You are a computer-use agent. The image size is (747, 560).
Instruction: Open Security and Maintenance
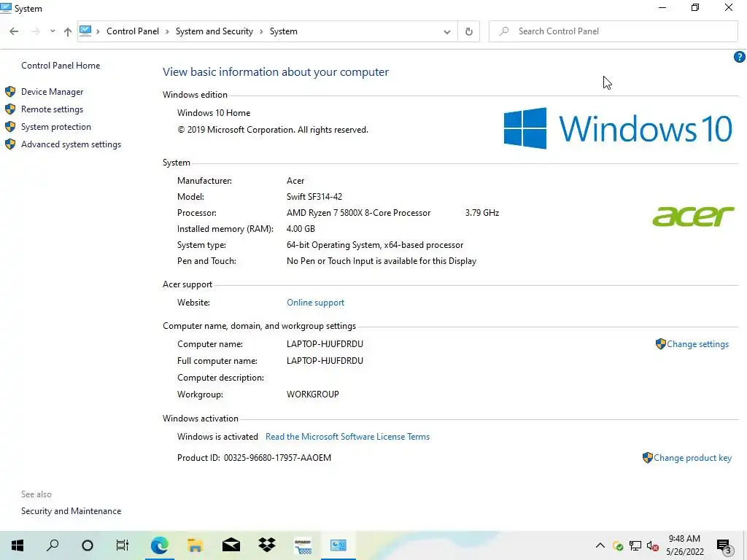point(71,511)
